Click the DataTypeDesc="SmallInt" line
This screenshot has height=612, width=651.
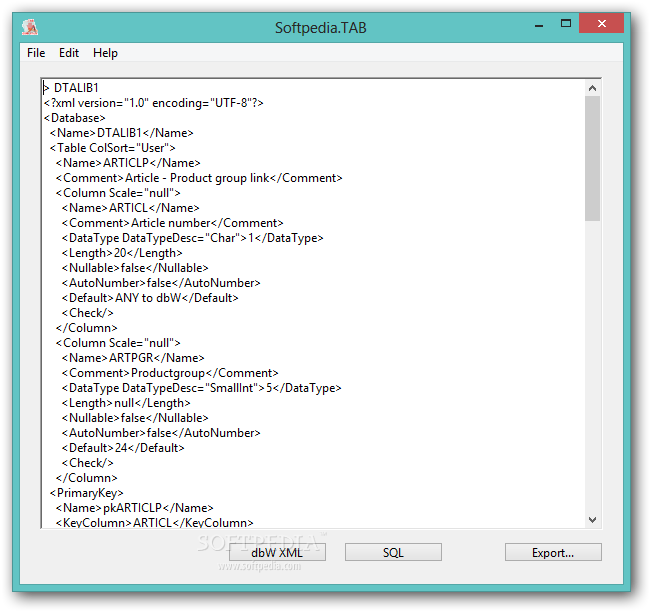pos(202,388)
